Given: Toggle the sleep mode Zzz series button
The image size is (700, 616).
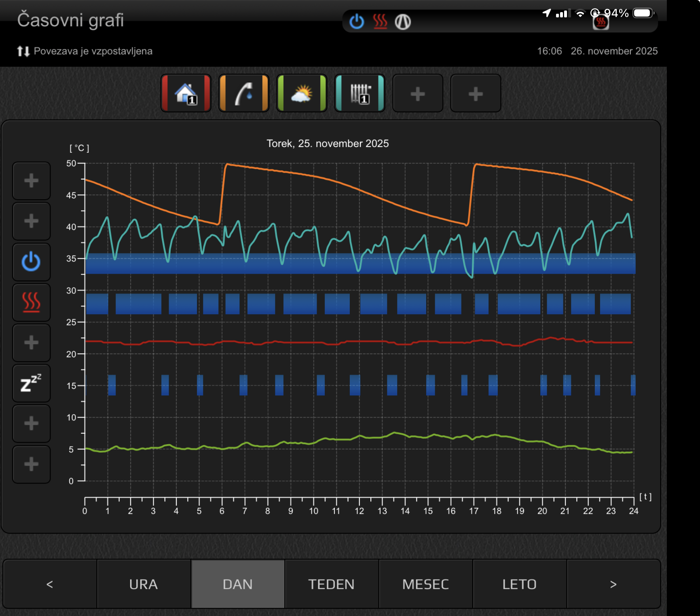Looking at the screenshot, I should point(31,383).
